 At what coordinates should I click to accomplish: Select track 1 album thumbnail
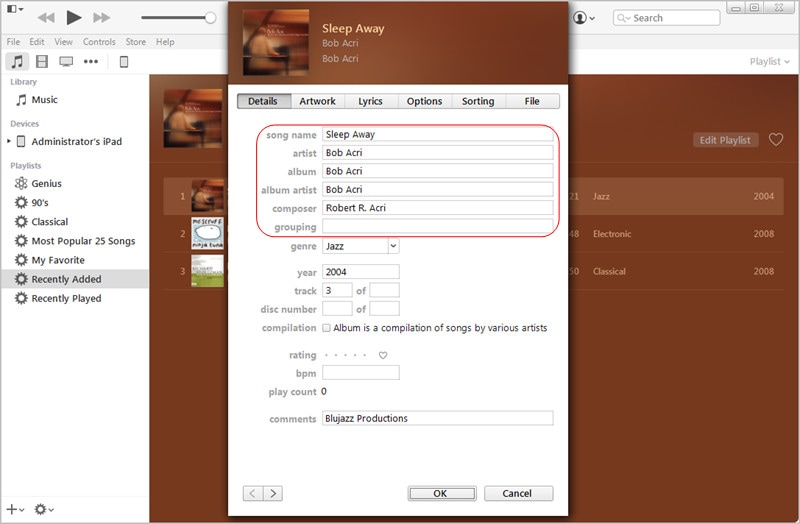pyautogui.click(x=207, y=196)
